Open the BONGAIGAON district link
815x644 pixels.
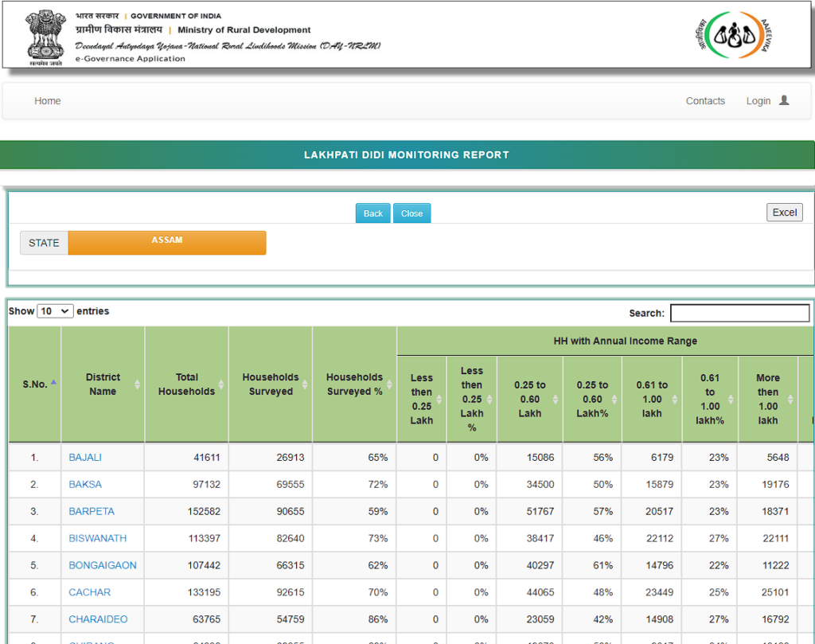tap(103, 565)
